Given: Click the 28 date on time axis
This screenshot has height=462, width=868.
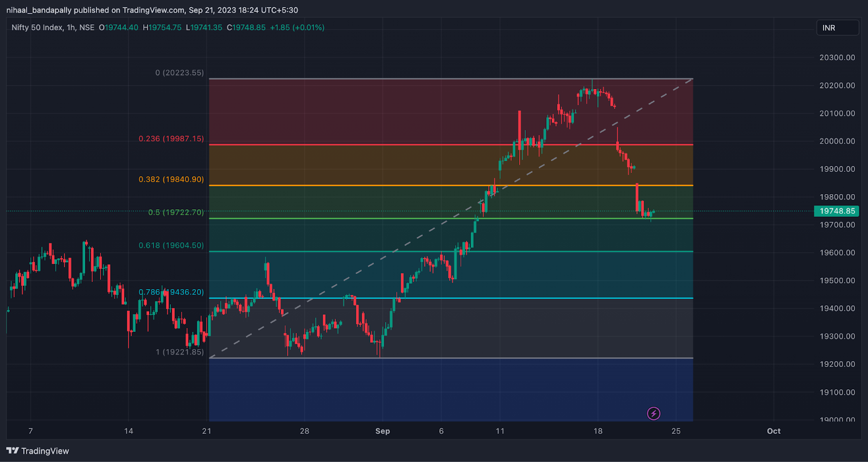Looking at the screenshot, I should [304, 431].
